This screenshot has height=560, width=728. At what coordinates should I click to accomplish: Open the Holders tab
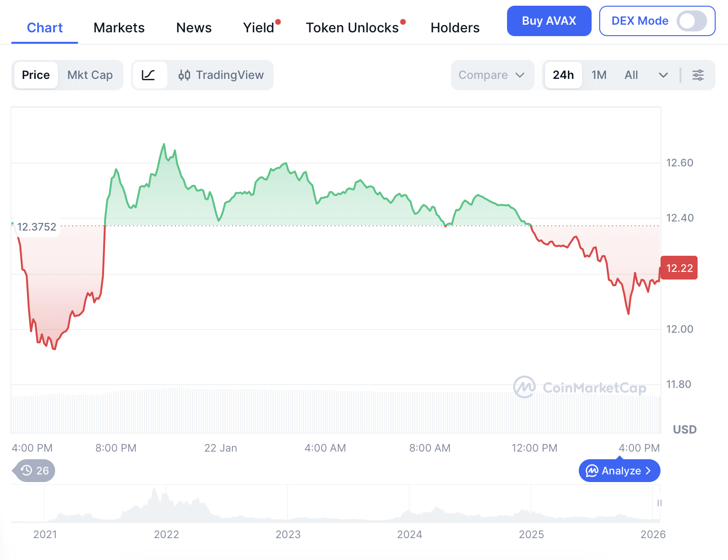(x=455, y=28)
